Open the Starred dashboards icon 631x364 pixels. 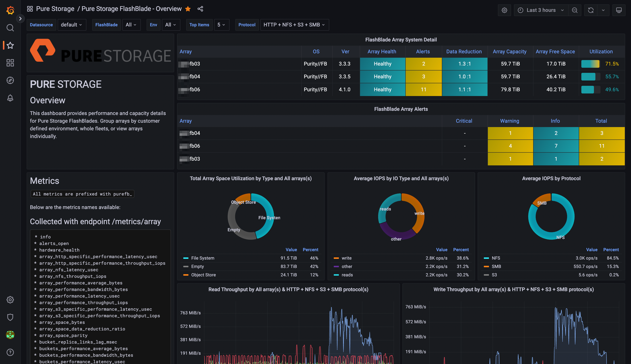10,45
